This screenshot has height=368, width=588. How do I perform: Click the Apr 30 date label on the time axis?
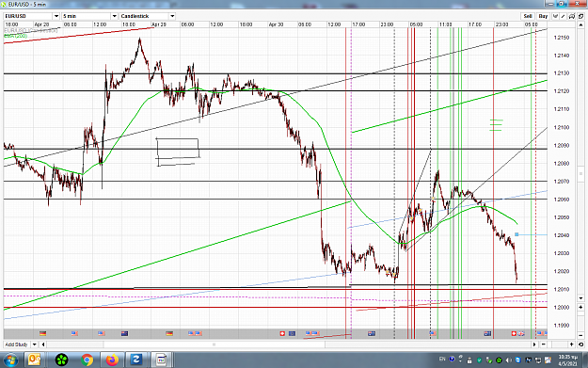coord(276,24)
